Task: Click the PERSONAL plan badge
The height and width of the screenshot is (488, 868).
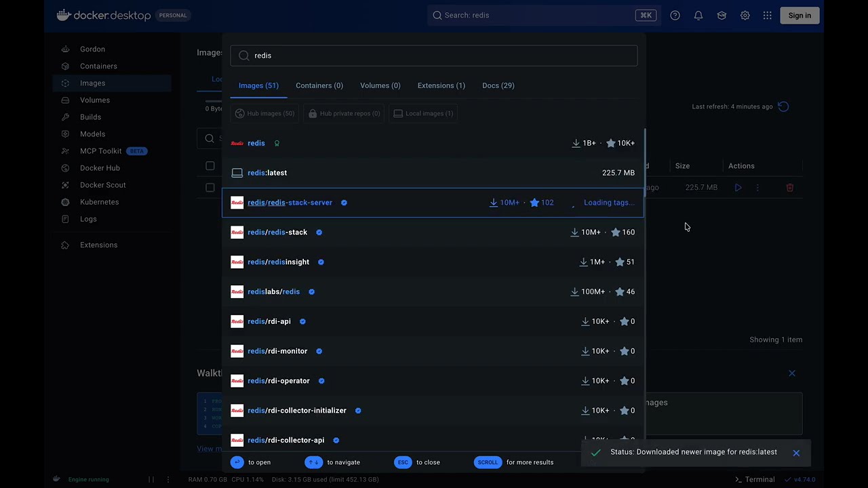Action: [x=173, y=16]
